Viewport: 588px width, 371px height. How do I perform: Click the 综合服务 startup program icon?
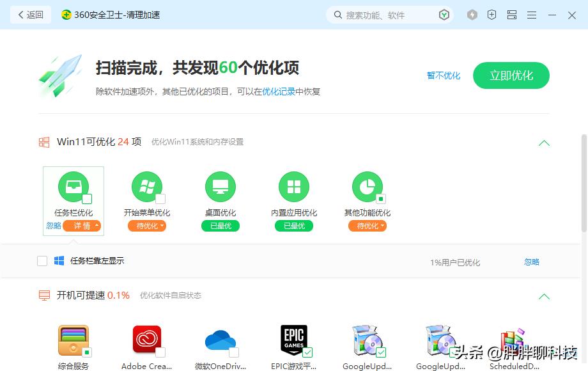(x=73, y=336)
